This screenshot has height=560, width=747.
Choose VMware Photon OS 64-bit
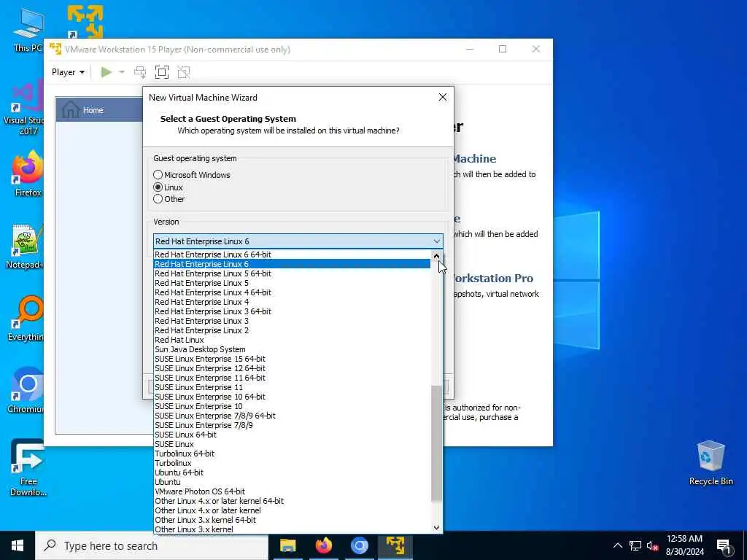click(293, 491)
